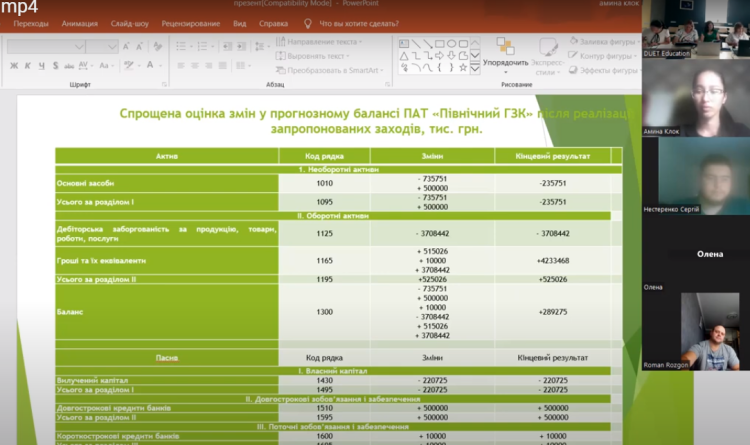Click the clear formatting icon
The image size is (750, 445).
click(x=160, y=46)
